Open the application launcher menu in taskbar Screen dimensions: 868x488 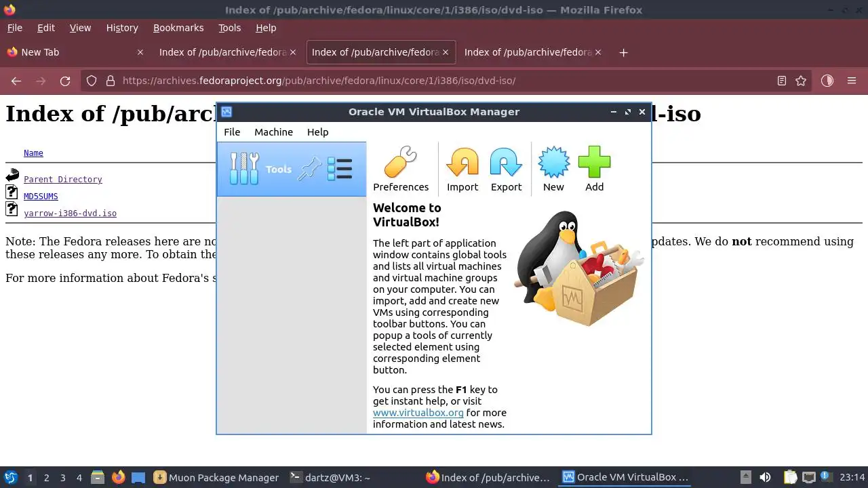coord(10,477)
